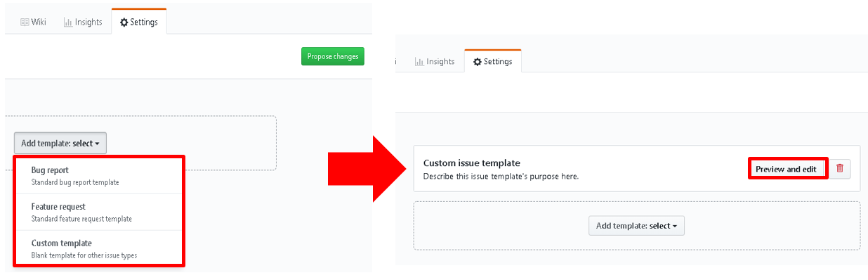This screenshot has width=868, height=280.
Task: Delete template using red trash icon
Action: click(x=840, y=169)
